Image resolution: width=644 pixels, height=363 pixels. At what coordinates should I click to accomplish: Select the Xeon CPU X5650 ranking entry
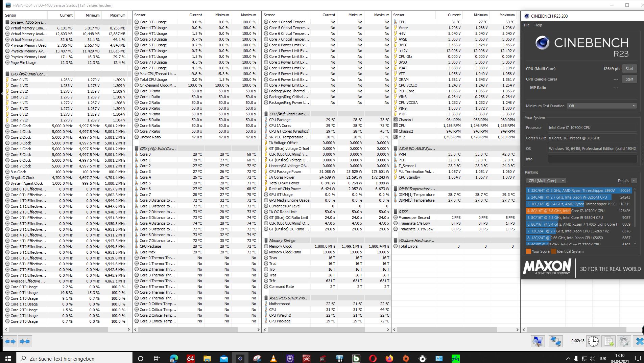pos(578,238)
